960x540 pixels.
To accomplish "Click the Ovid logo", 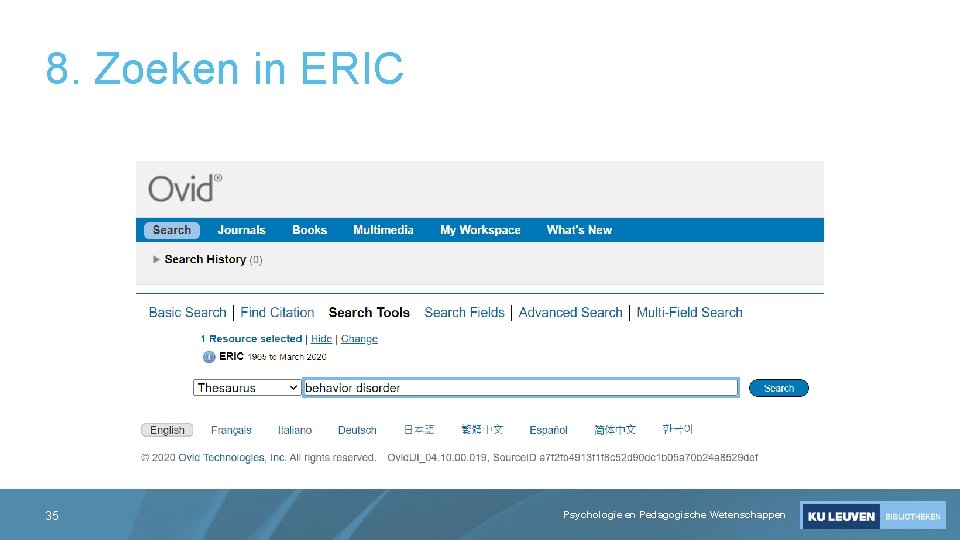I will pyautogui.click(x=185, y=188).
